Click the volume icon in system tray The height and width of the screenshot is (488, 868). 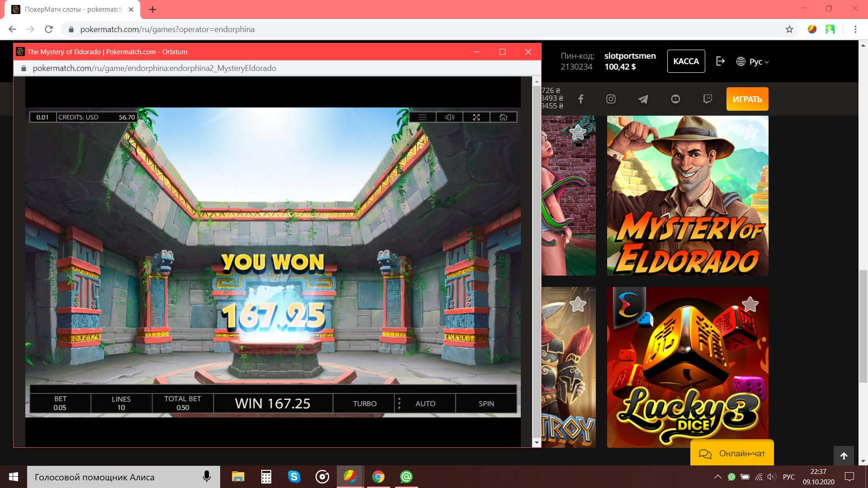point(771,477)
